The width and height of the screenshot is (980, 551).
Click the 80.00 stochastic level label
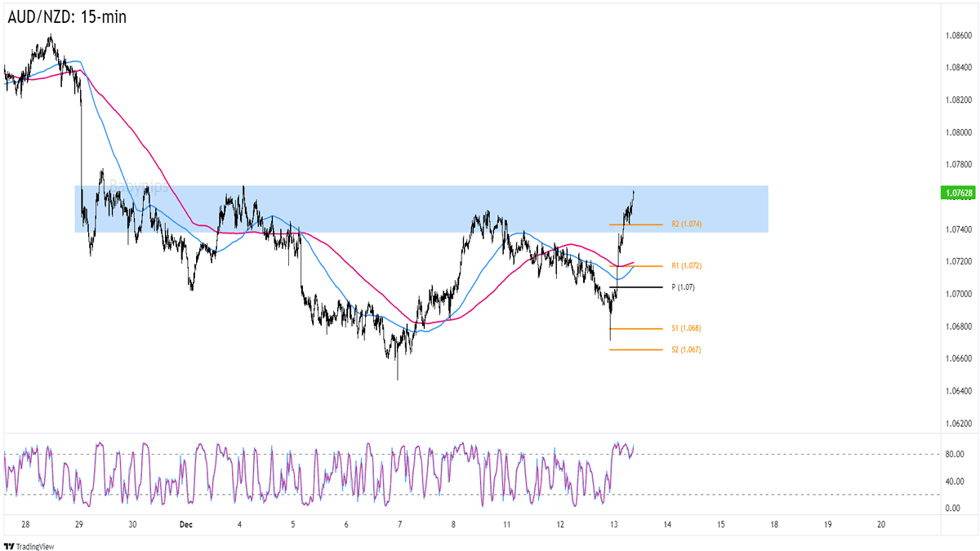click(x=954, y=454)
